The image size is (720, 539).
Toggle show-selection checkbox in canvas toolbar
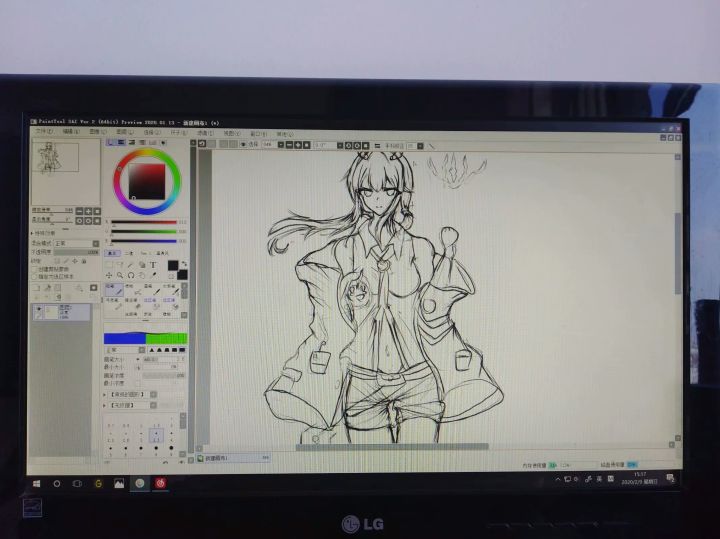pos(243,145)
